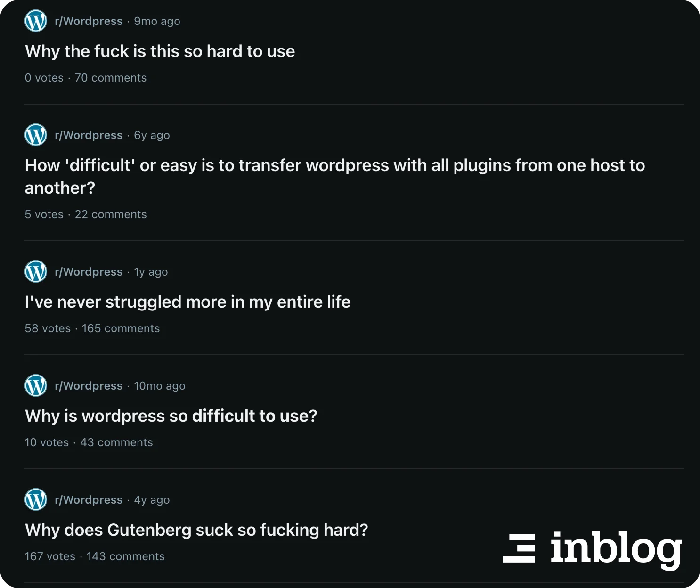Click '167 votes · 143 comments' stats line
The width and height of the screenshot is (700, 588).
point(95,556)
